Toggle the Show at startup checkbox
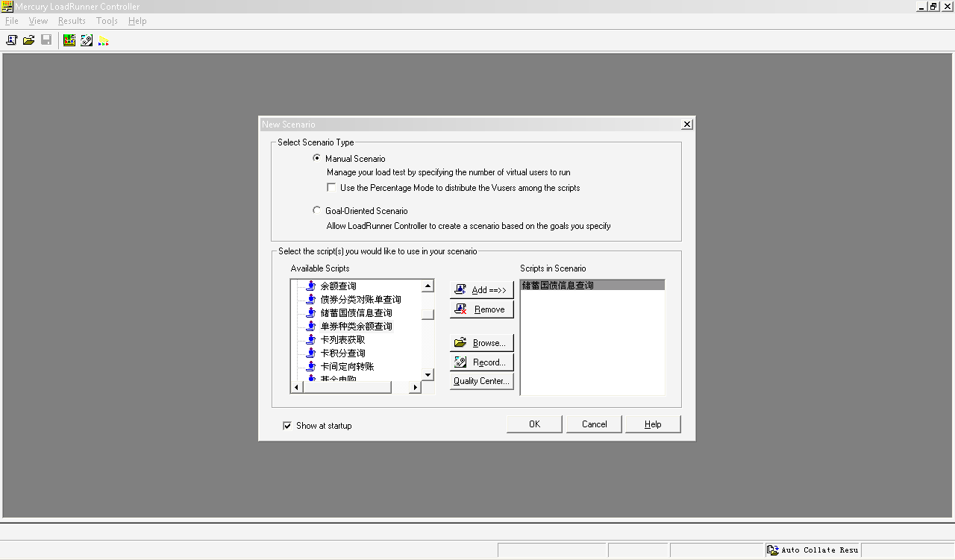Screen dimensions: 955x560 pyautogui.click(x=287, y=426)
